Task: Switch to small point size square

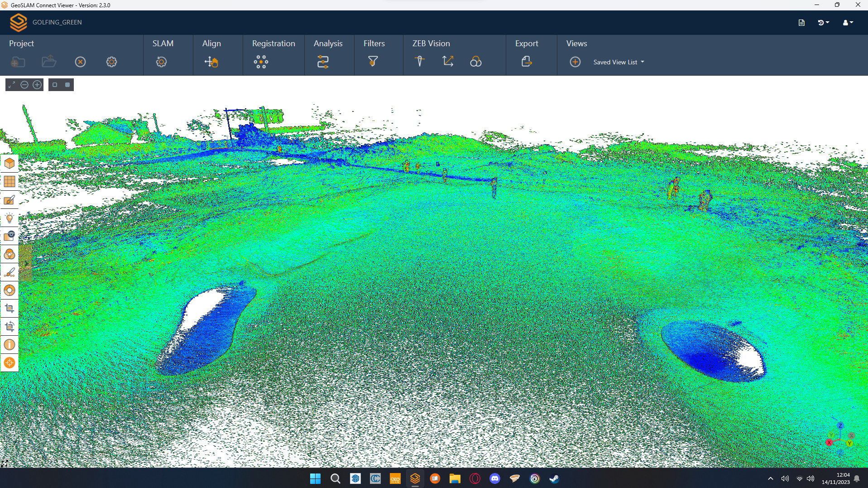Action: [x=55, y=85]
